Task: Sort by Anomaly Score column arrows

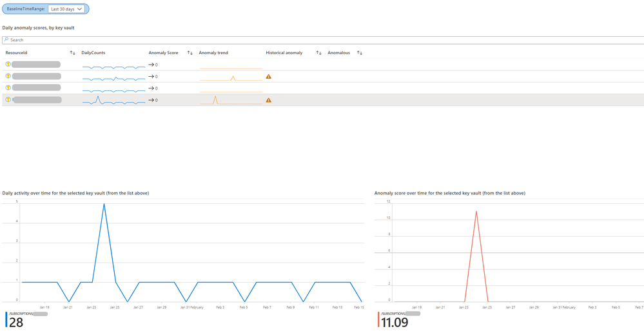Action: (190, 53)
